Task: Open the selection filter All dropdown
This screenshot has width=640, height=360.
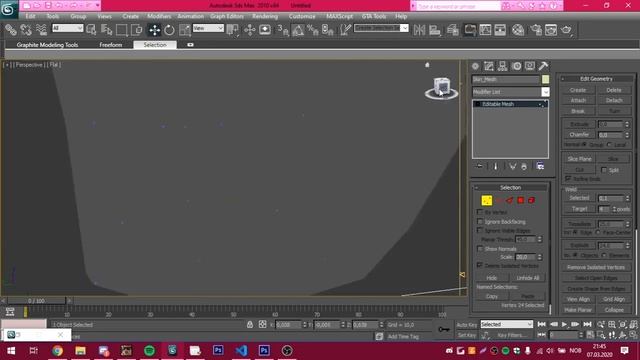Action: (x=67, y=28)
